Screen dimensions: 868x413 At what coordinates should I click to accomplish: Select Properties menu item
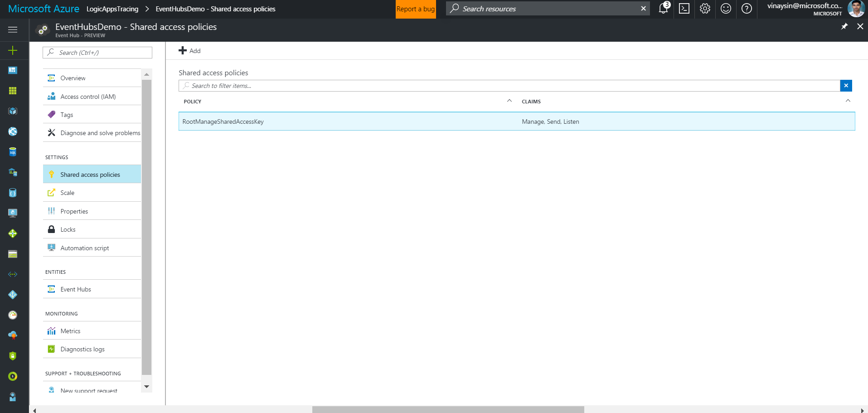[92, 211]
